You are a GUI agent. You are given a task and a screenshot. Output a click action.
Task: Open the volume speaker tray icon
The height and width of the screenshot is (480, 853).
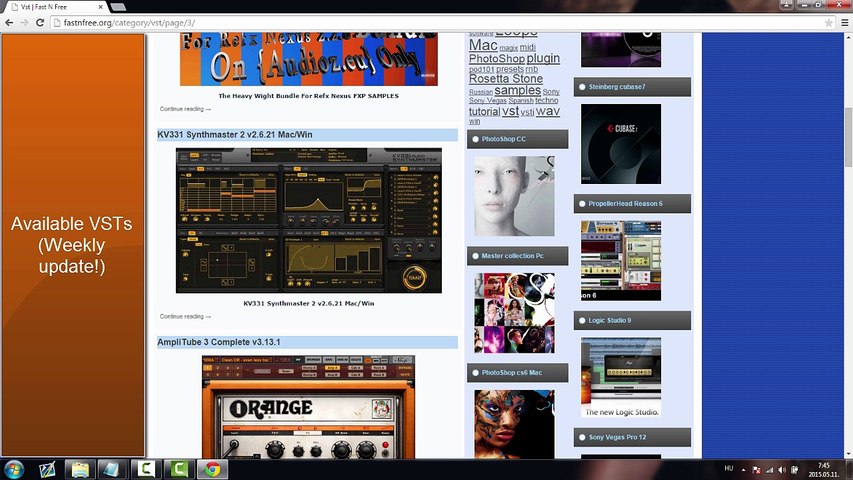pyautogui.click(x=782, y=470)
